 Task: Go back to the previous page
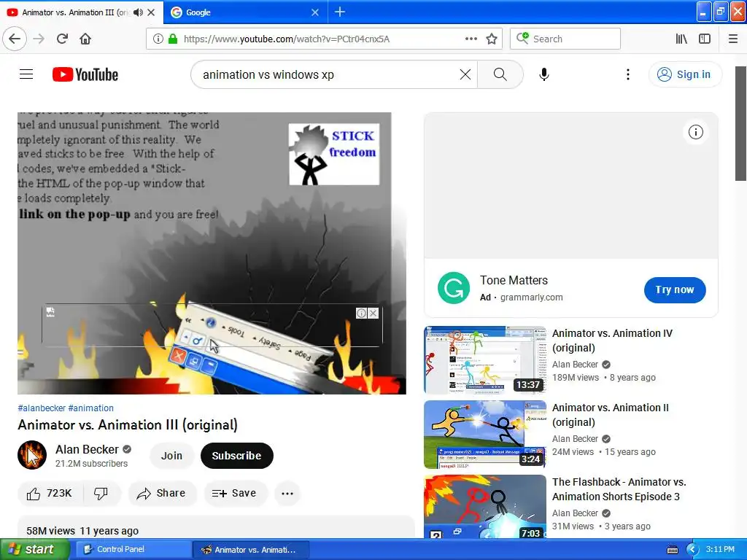click(15, 39)
